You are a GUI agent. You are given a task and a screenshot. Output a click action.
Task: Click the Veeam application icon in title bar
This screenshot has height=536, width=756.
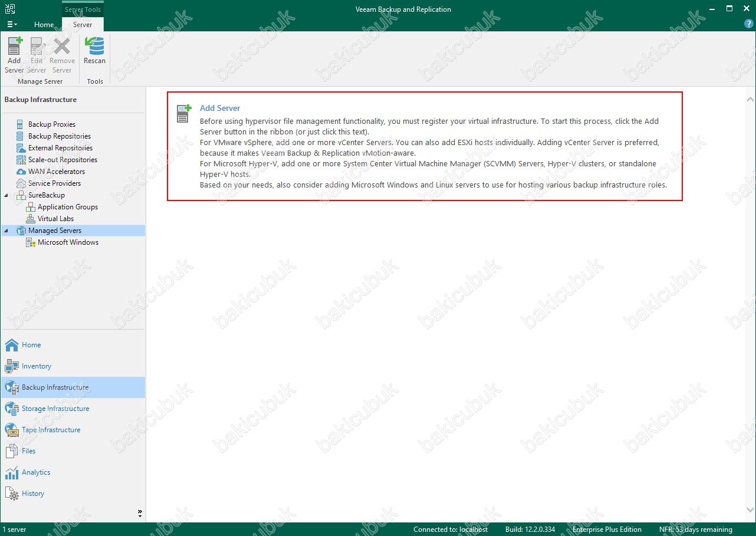tap(10, 9)
